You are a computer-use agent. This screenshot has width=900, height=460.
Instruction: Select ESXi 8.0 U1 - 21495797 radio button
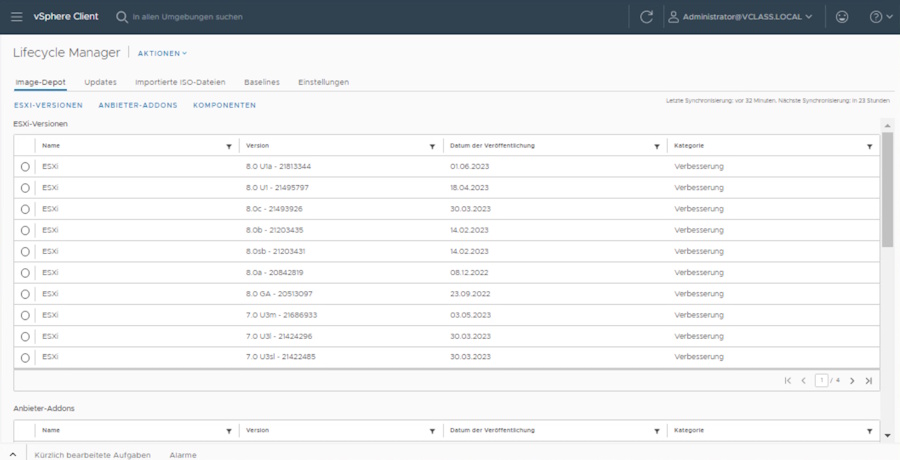coord(25,188)
